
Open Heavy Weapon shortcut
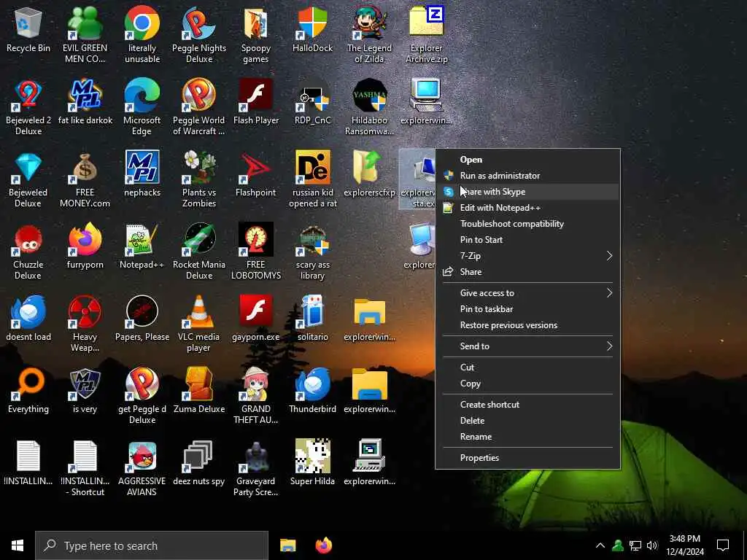point(85,324)
